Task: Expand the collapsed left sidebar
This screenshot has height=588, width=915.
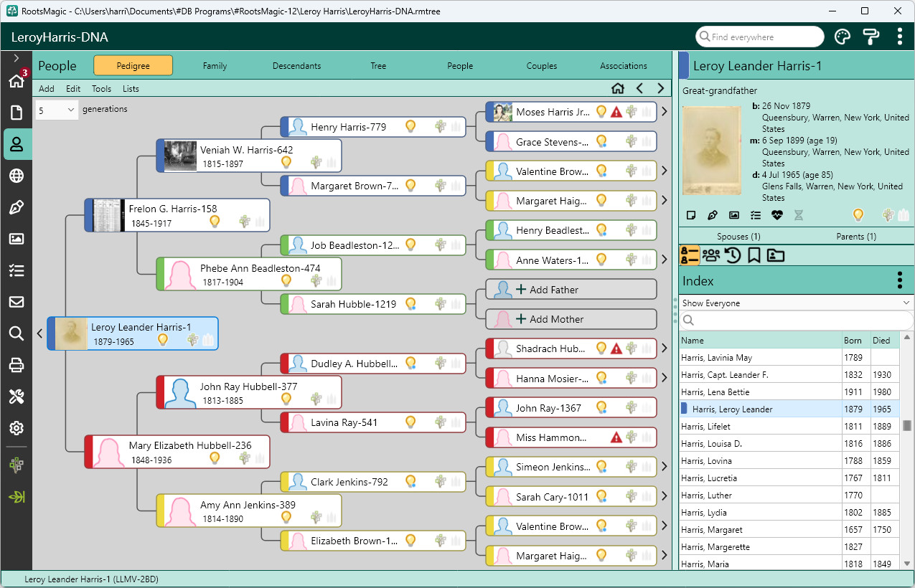Action: pos(17,58)
